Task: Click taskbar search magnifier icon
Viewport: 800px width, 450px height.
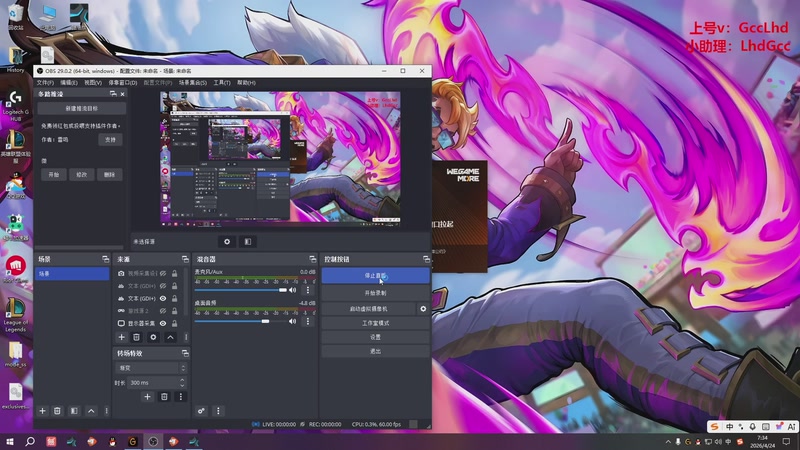Action: click(30, 441)
